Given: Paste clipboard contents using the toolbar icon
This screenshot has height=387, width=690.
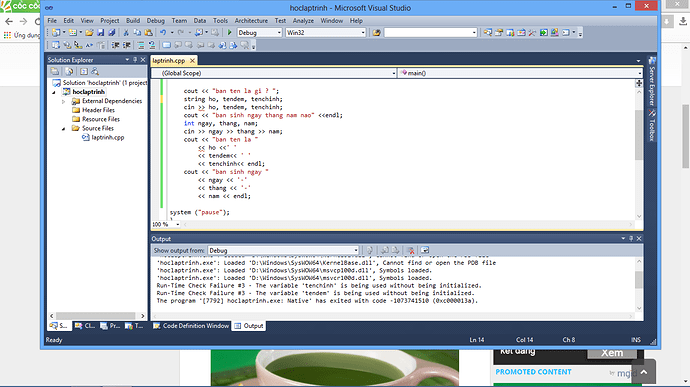Looking at the screenshot, I should click(149, 33).
